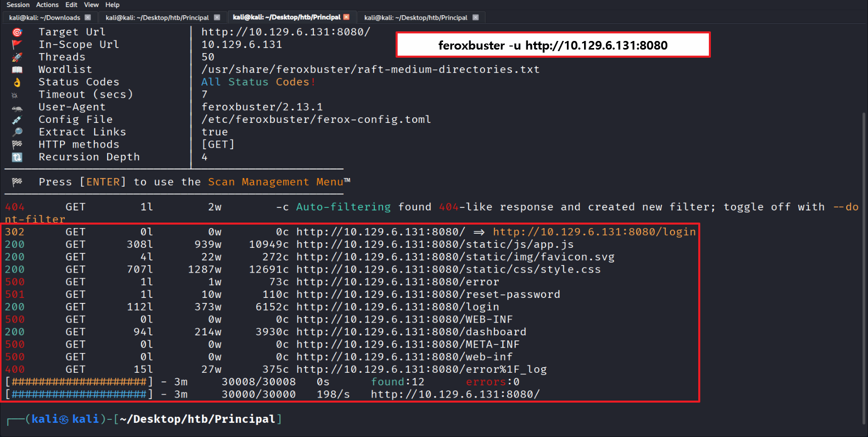
Task: Open the Edit menu
Action: point(71,5)
